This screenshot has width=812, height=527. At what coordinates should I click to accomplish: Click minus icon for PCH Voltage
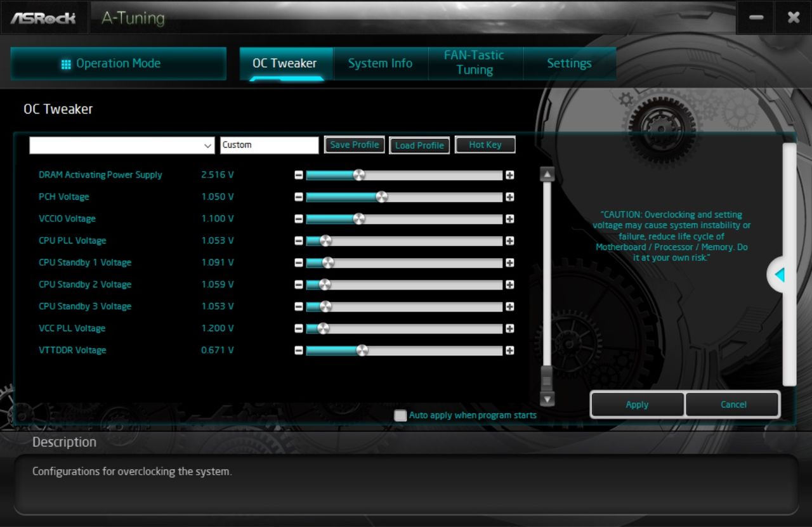pos(299,197)
